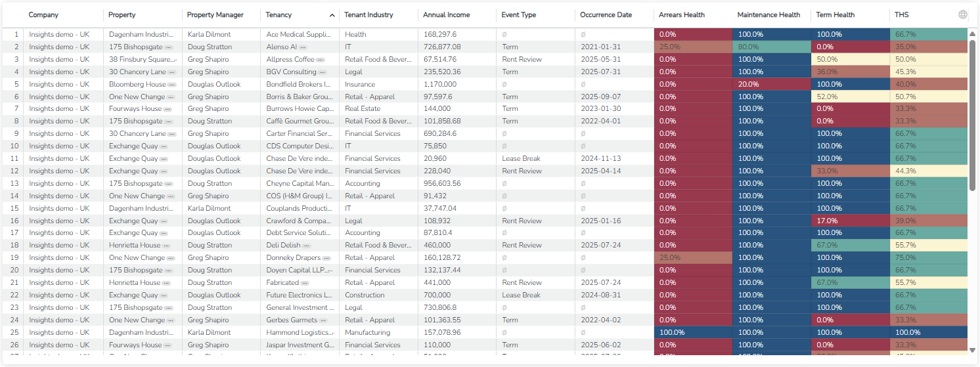Viewport: 980px width, 367px height.
Task: Click the vertical scrollbar thumb
Action: pos(972,115)
